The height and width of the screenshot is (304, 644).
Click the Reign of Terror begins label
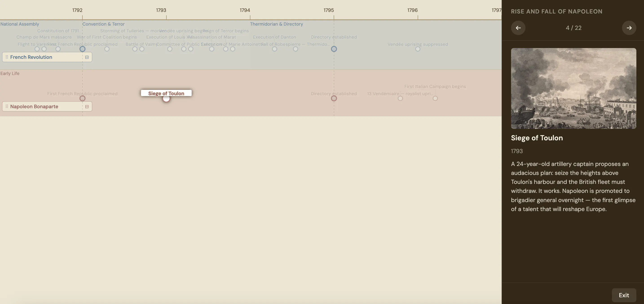click(x=225, y=31)
